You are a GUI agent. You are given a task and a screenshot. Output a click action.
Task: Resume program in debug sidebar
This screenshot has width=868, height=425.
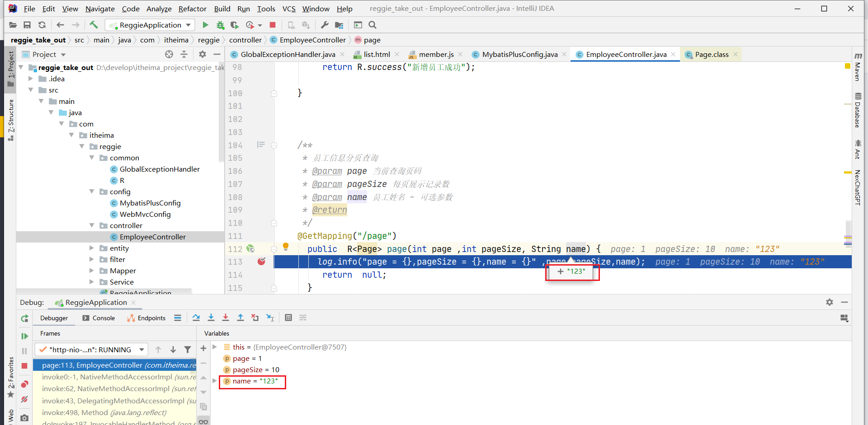24,336
